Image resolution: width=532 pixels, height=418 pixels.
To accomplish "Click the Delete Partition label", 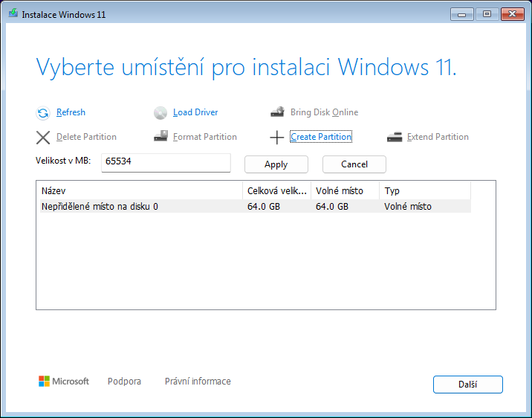I will pyautogui.click(x=86, y=137).
